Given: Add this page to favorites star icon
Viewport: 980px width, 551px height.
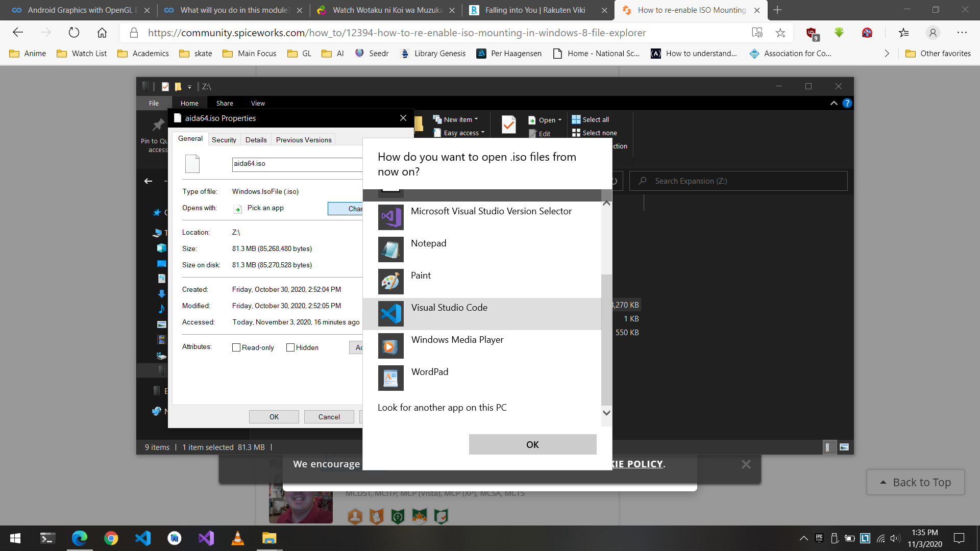Looking at the screenshot, I should coord(780,33).
